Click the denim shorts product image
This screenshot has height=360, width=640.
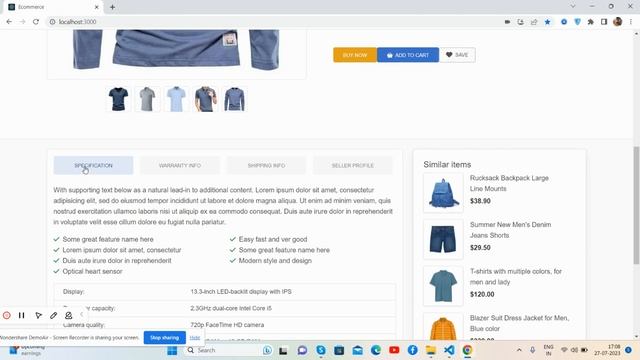(x=443, y=239)
